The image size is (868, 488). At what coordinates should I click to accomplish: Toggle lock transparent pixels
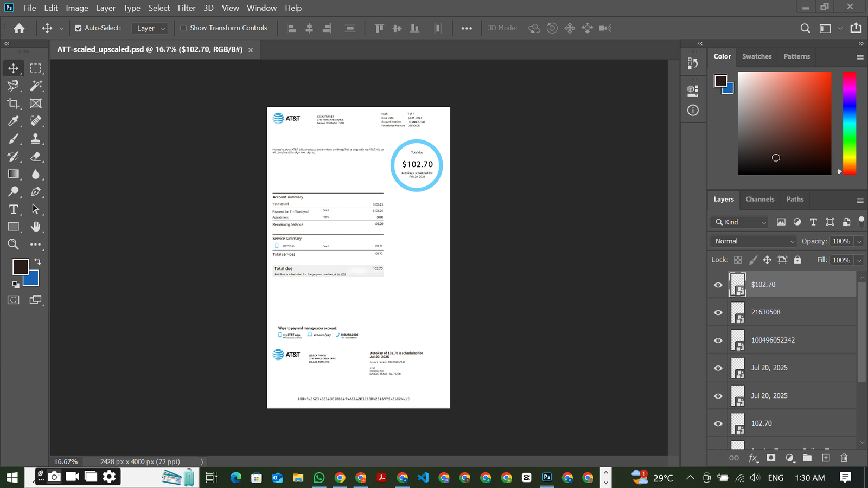[x=738, y=260]
